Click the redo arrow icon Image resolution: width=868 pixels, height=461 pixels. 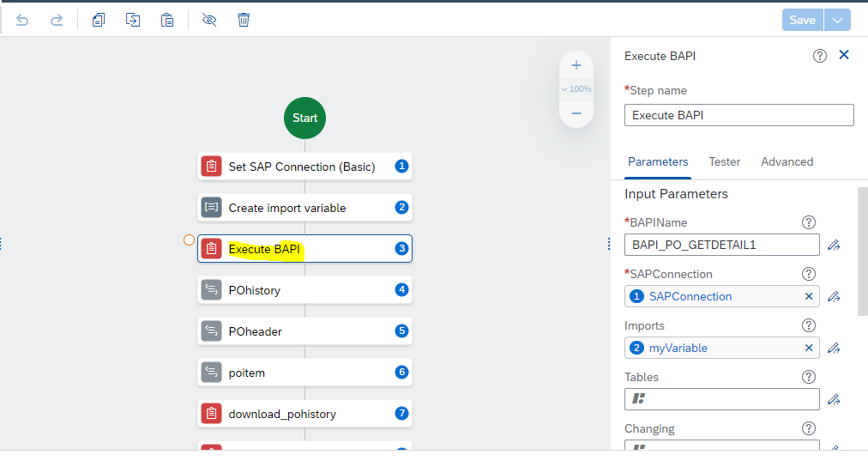[57, 21]
